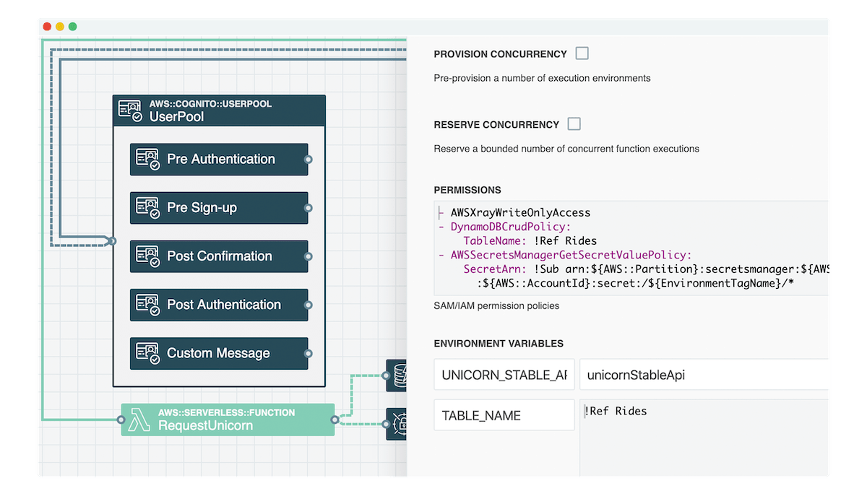867x504 pixels.
Task: Click the PERMISSIONS section label
Action: coord(467,190)
